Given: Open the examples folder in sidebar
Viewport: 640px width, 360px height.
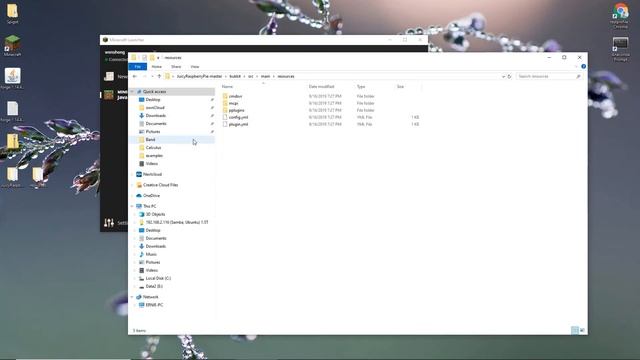Looking at the screenshot, I should pyautogui.click(x=154, y=156).
